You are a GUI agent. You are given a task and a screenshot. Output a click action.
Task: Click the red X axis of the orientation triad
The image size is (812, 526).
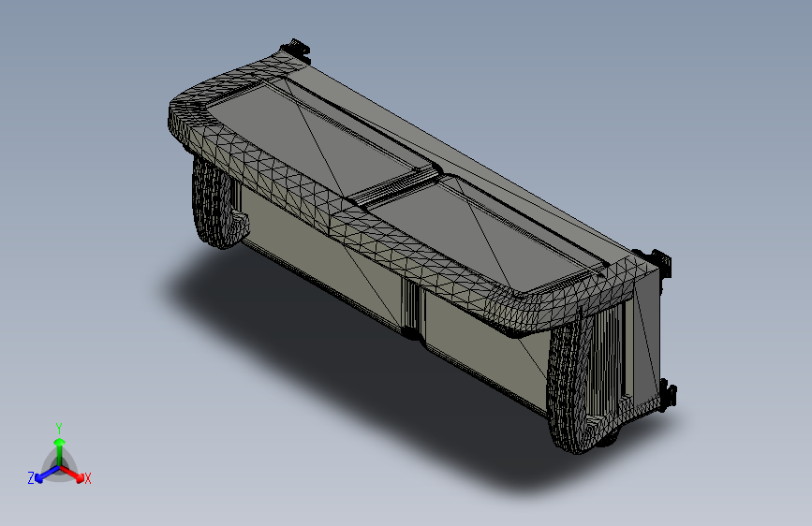pyautogui.click(x=72, y=474)
